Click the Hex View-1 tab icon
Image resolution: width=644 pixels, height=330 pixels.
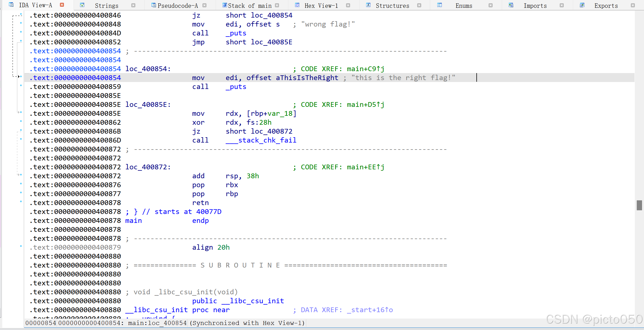coord(297,5)
